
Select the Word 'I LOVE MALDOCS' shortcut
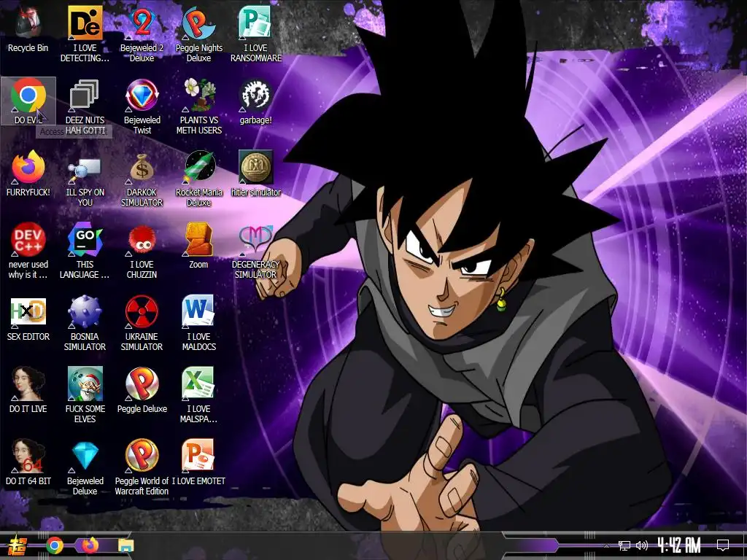point(199,324)
